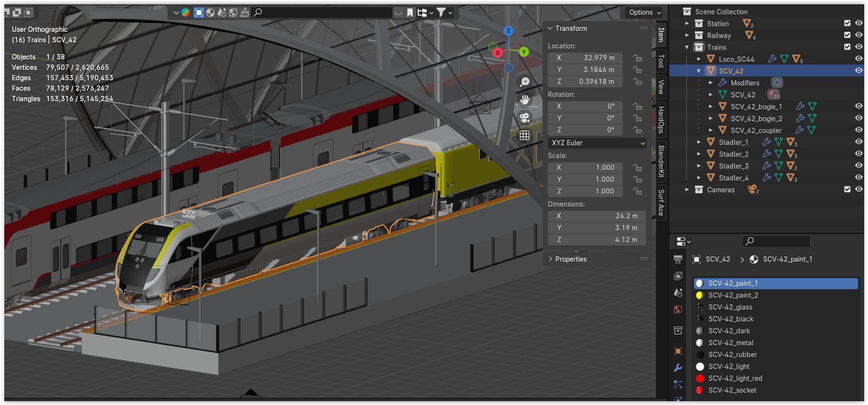The image size is (868, 405).
Task: Open the Modifiers properties wrench tab
Action: pyautogui.click(x=678, y=368)
